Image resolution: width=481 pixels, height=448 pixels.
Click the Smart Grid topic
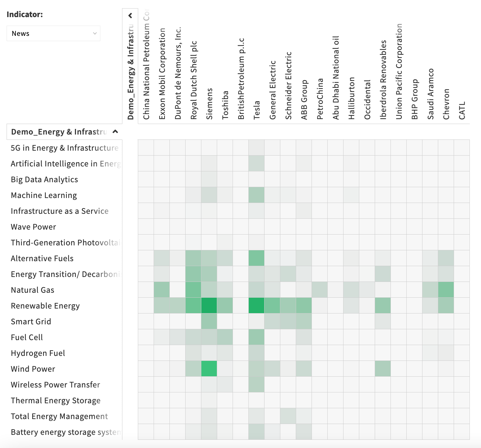(31, 322)
